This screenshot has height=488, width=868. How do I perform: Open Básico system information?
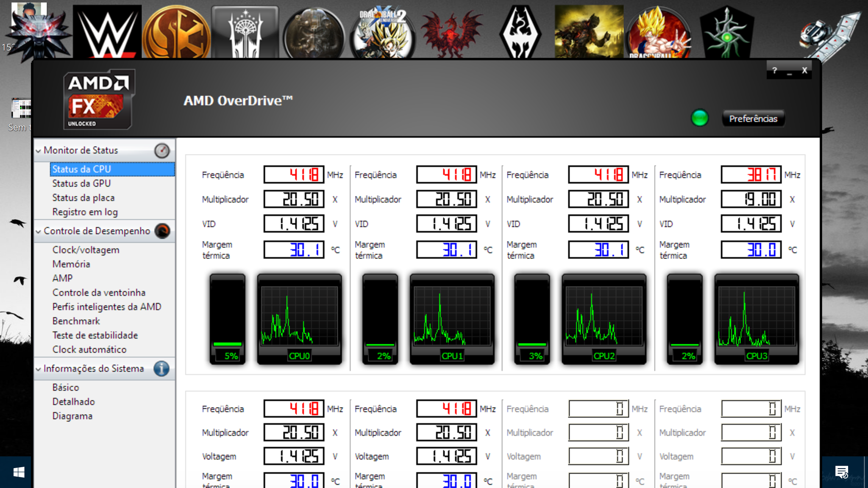tap(66, 388)
